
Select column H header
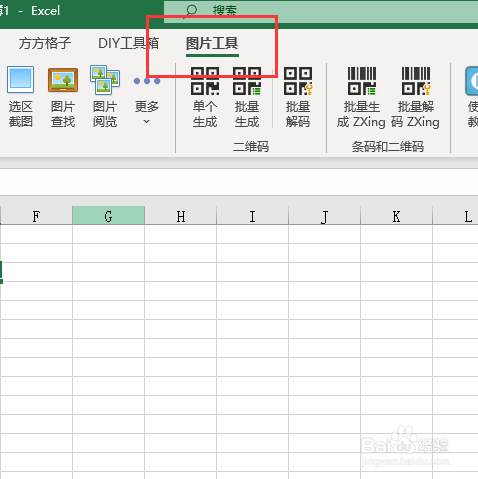[180, 216]
